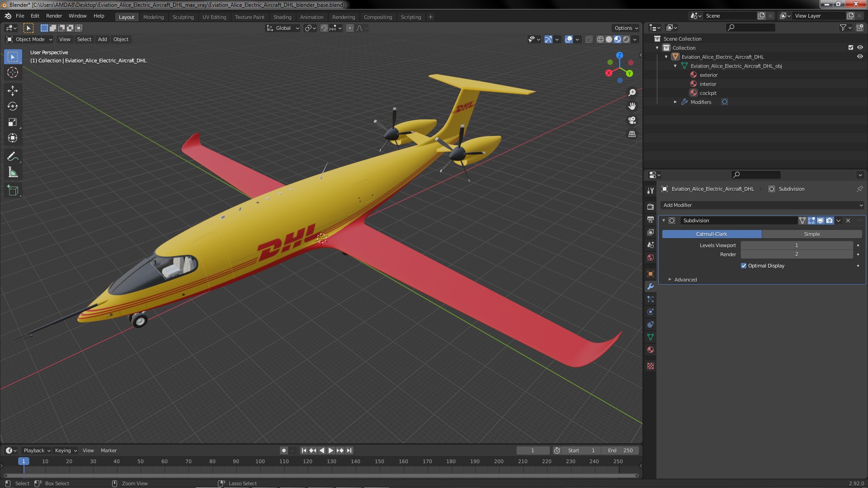
Task: Click the End frame 250 field
Action: 620,450
